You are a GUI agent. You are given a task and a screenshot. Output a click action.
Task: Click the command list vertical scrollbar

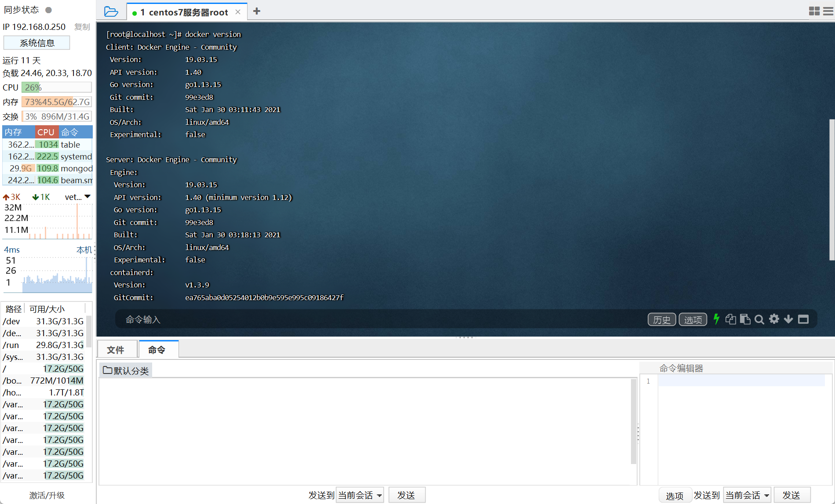coord(634,421)
